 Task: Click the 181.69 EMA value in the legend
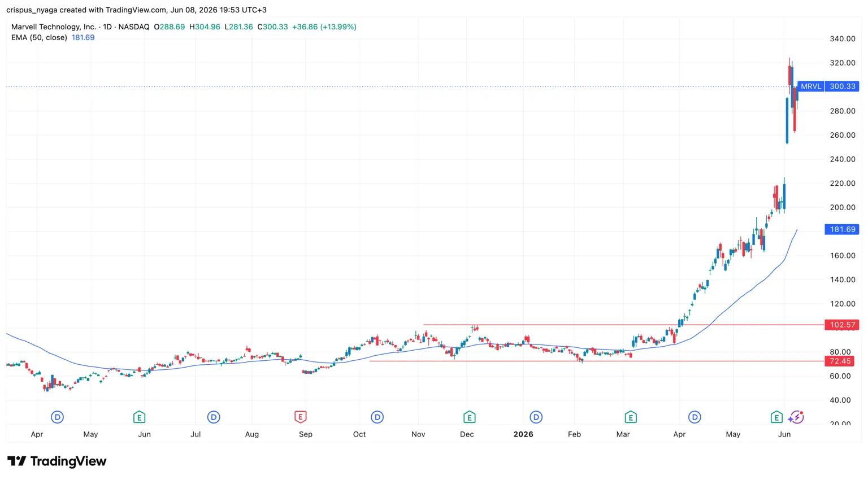click(x=83, y=37)
